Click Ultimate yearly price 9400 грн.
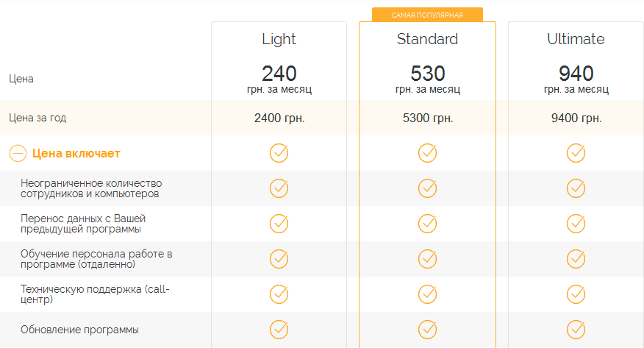Screen dimensions: 644x348 (x=576, y=118)
